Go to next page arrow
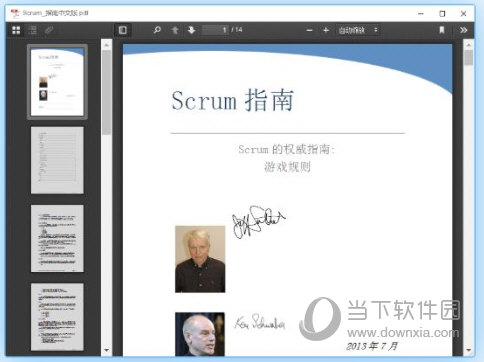Image resolution: width=484 pixels, height=362 pixels. click(191, 30)
